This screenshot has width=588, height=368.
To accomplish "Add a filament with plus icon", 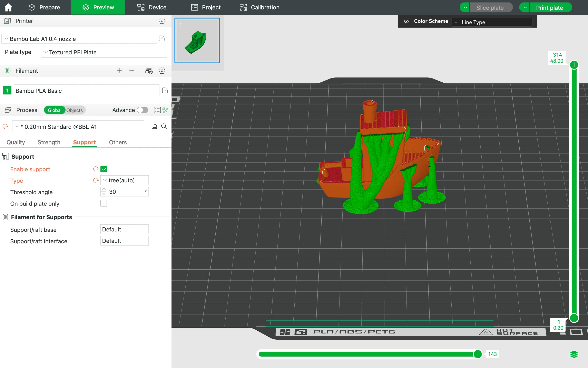I will tap(119, 71).
